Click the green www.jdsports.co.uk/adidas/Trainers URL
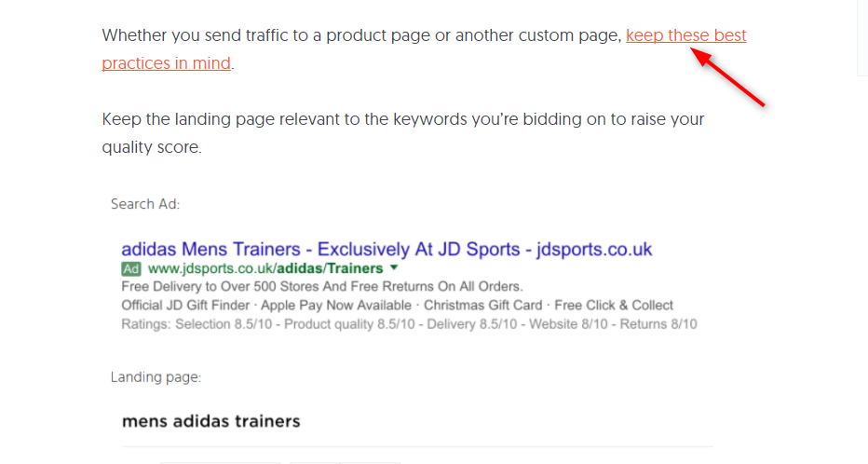868x464 pixels. point(265,269)
